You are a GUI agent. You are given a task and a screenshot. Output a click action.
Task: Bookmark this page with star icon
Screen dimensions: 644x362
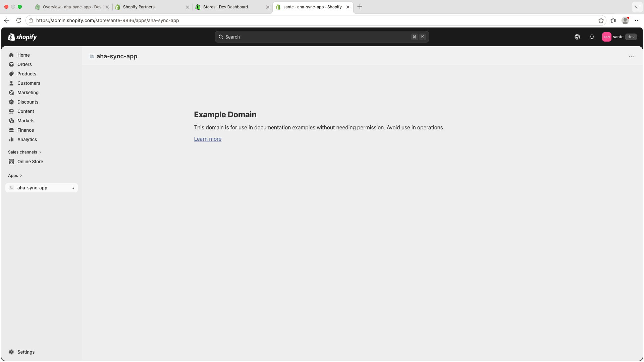coord(601,20)
